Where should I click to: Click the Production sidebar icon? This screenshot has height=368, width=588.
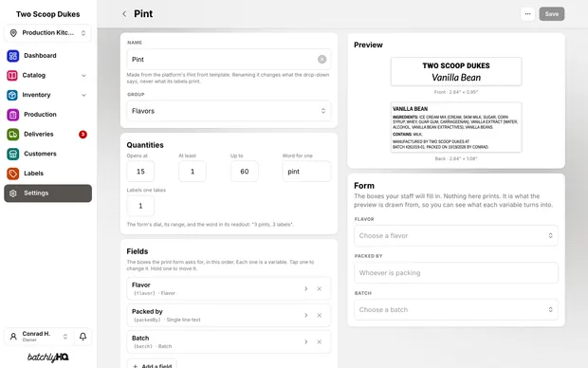(13, 115)
